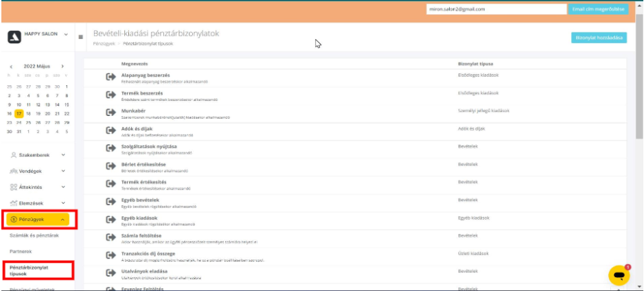Click the email address input field
The image size is (644, 291).
tap(496, 9)
